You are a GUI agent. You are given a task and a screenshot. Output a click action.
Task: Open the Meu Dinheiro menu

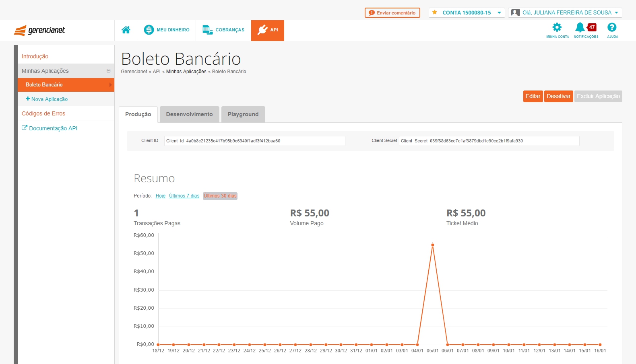tap(167, 30)
